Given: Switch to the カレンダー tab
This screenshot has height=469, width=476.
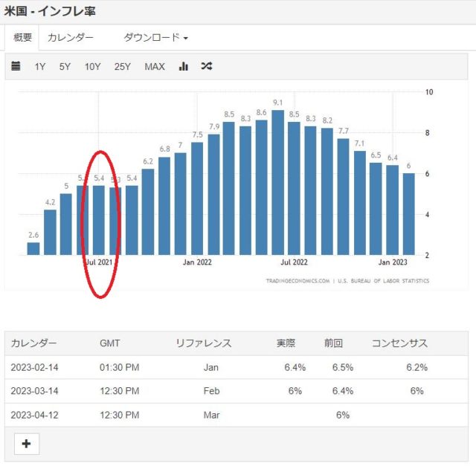Looking at the screenshot, I should point(71,37).
